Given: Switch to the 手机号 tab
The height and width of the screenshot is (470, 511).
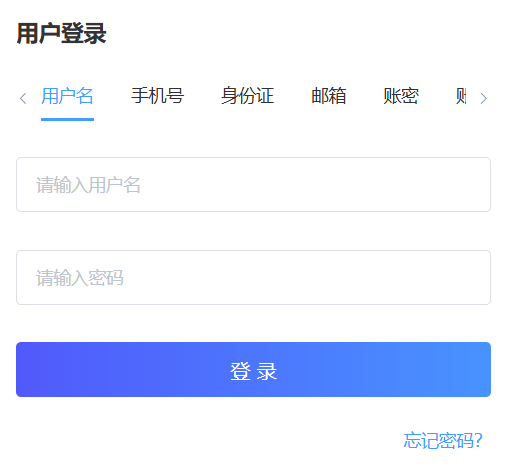Looking at the screenshot, I should pos(157,96).
